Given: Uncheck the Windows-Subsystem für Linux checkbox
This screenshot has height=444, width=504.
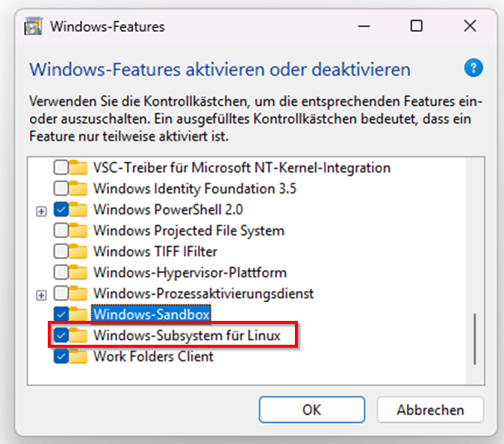Looking at the screenshot, I should [60, 335].
